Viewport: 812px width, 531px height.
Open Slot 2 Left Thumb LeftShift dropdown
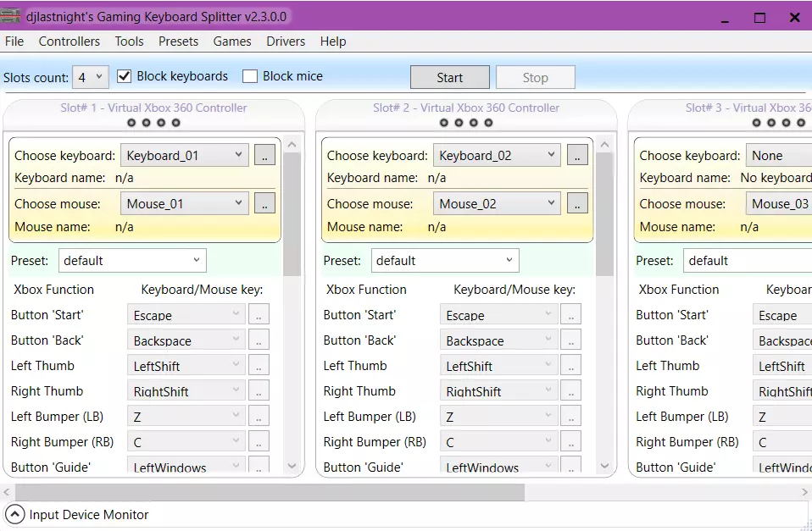coord(498,365)
